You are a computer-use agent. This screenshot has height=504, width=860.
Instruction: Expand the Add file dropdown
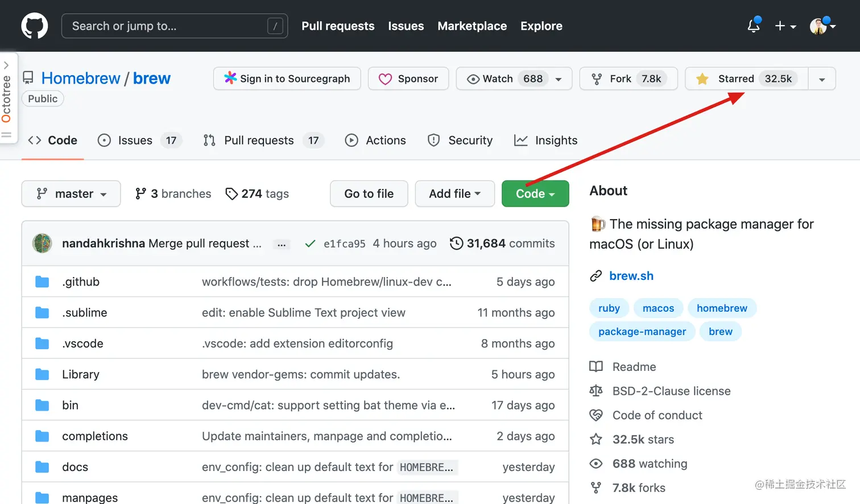(x=455, y=194)
